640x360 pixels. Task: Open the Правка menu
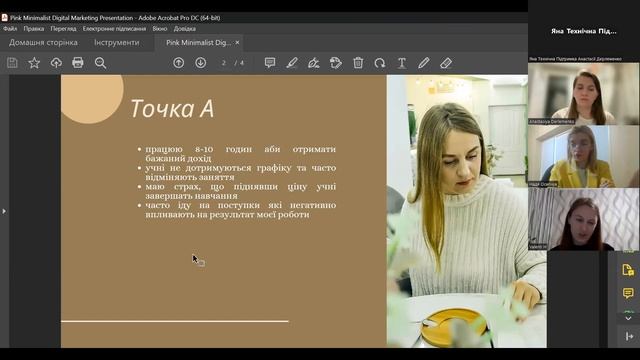pos(33,29)
